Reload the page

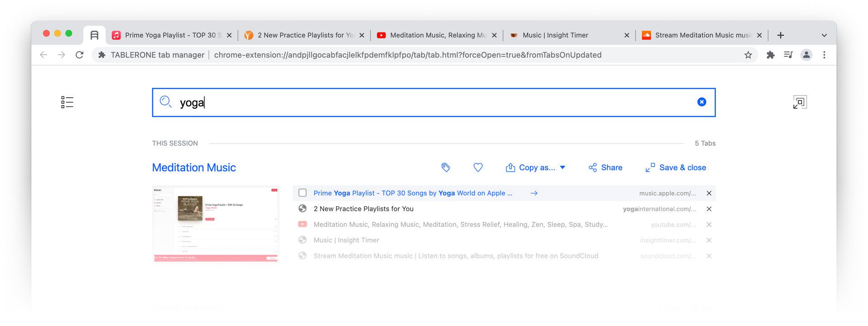coord(80,55)
